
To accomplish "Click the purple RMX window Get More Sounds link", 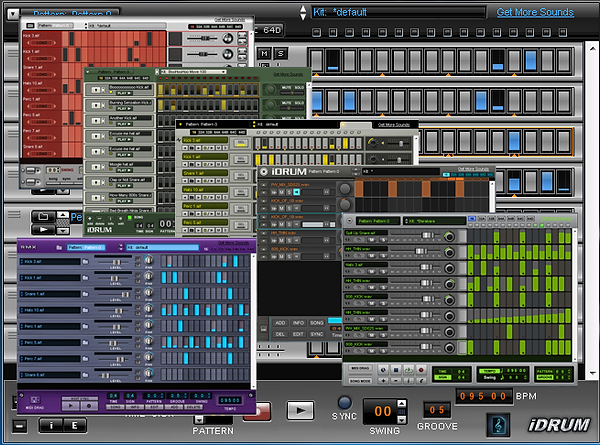I will (x=233, y=243).
